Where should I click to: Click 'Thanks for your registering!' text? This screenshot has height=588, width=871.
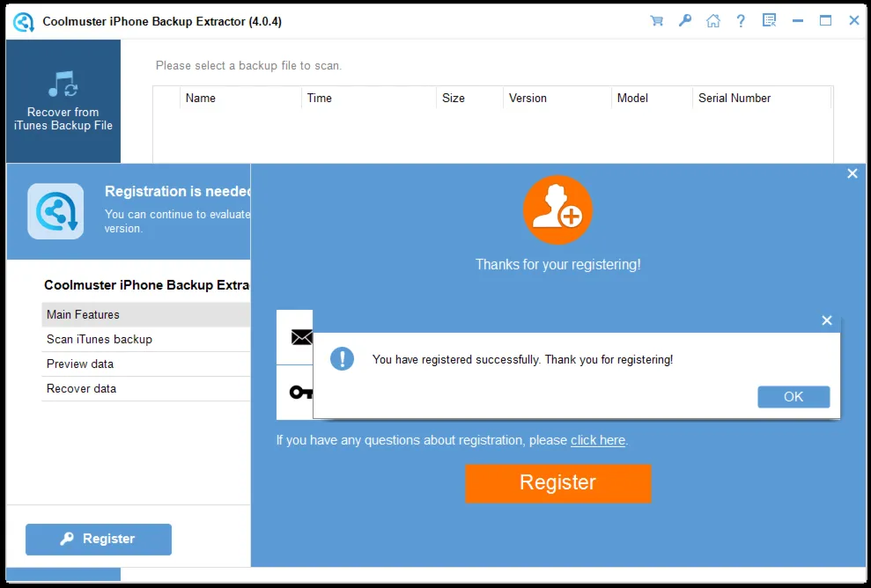[x=557, y=264]
